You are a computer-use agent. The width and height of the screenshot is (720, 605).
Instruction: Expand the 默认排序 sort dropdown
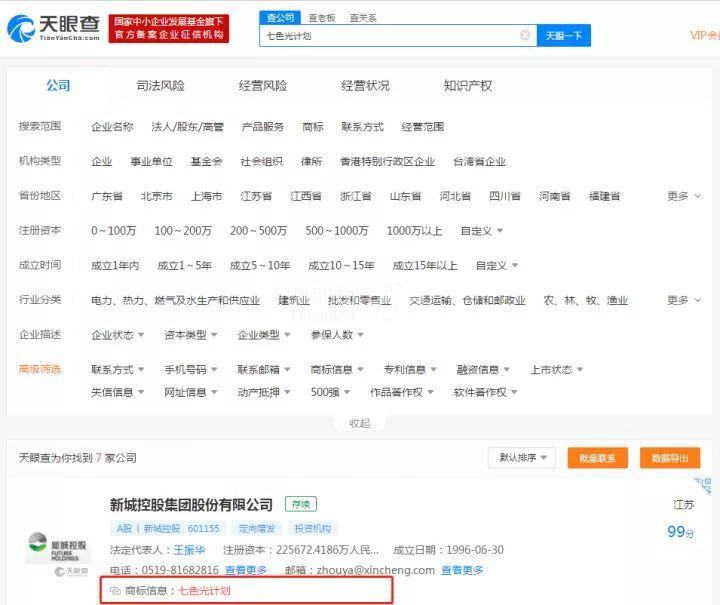[521, 458]
